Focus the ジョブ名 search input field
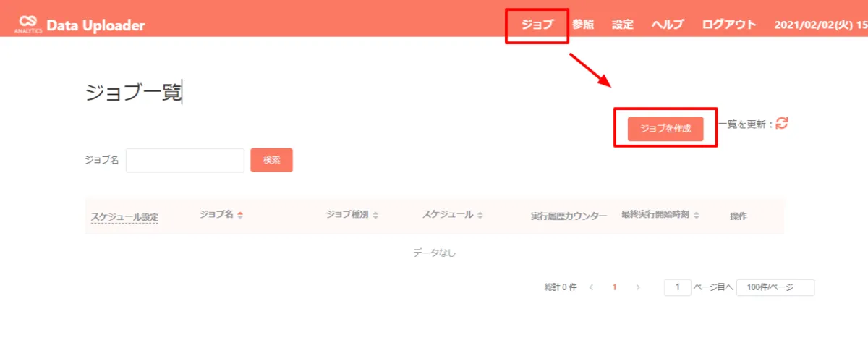868x343 pixels. click(x=185, y=160)
